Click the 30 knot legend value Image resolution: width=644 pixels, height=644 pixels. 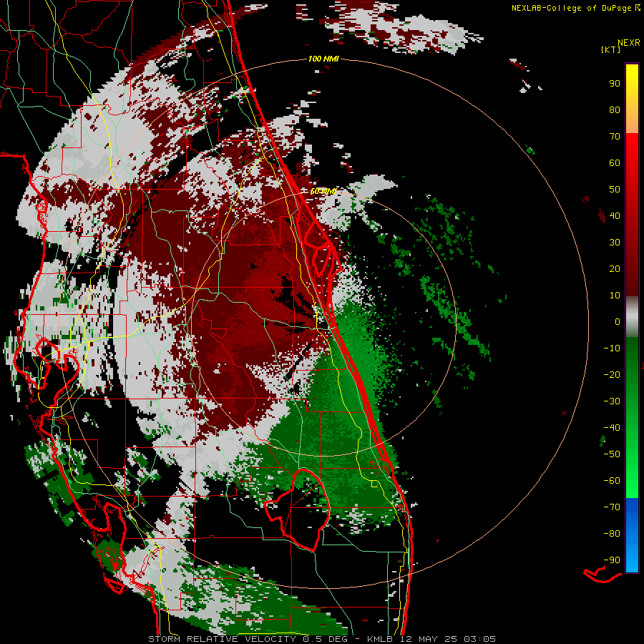(615, 243)
